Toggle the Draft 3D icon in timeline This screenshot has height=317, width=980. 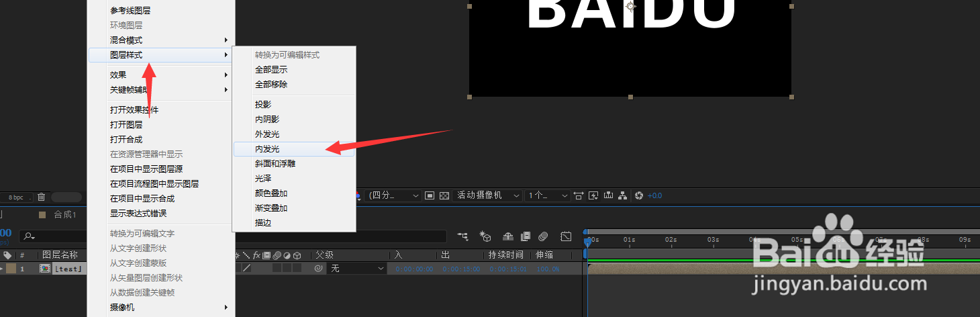pyautogui.click(x=485, y=236)
